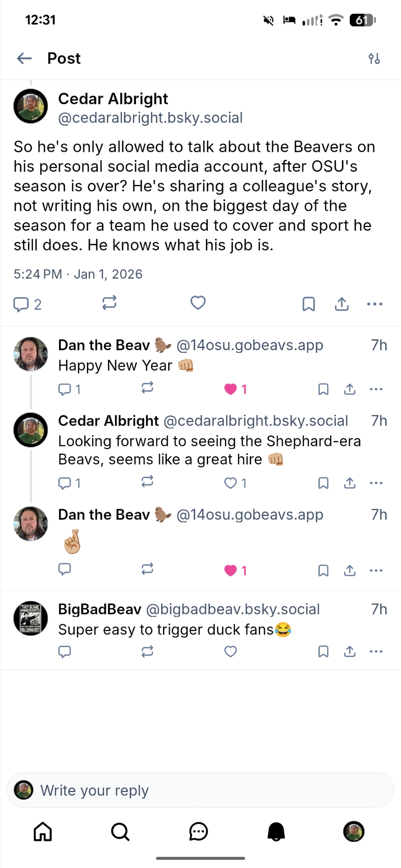
Task: Open options menu for Happy New Year reply
Action: [x=376, y=389]
